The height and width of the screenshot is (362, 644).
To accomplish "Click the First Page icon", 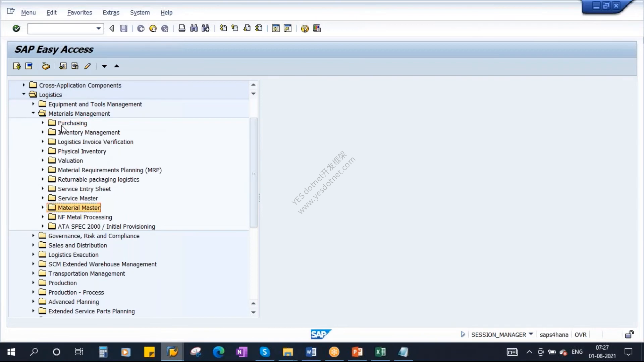I will (x=223, y=28).
